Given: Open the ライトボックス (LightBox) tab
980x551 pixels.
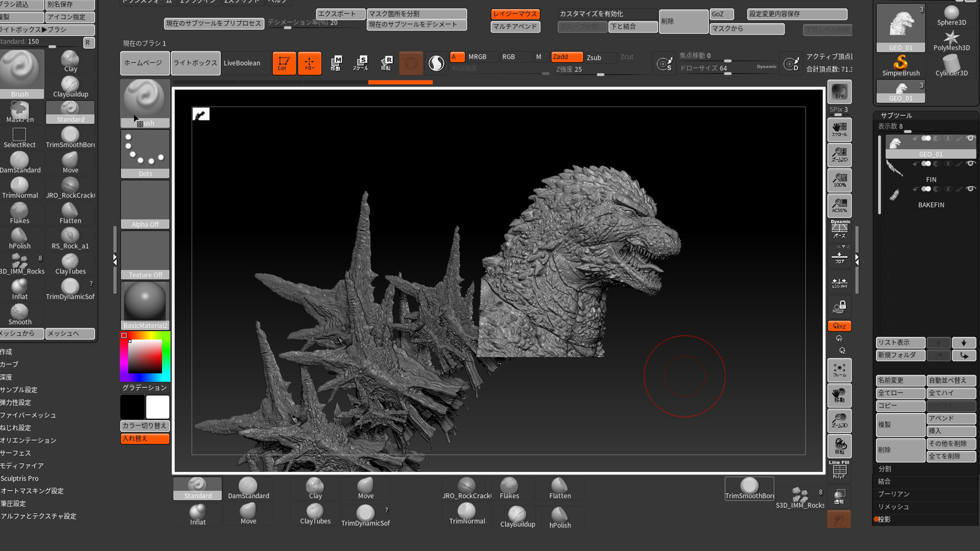Looking at the screenshot, I should 195,63.
